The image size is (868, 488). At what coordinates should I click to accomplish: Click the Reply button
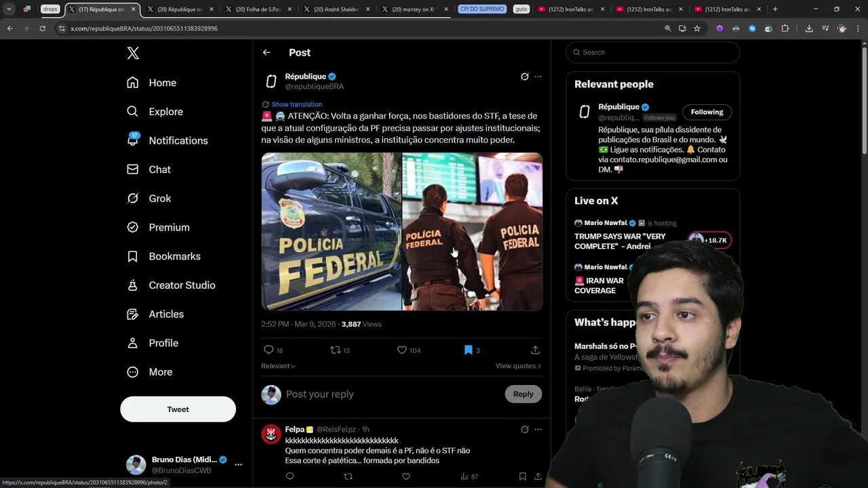click(523, 394)
